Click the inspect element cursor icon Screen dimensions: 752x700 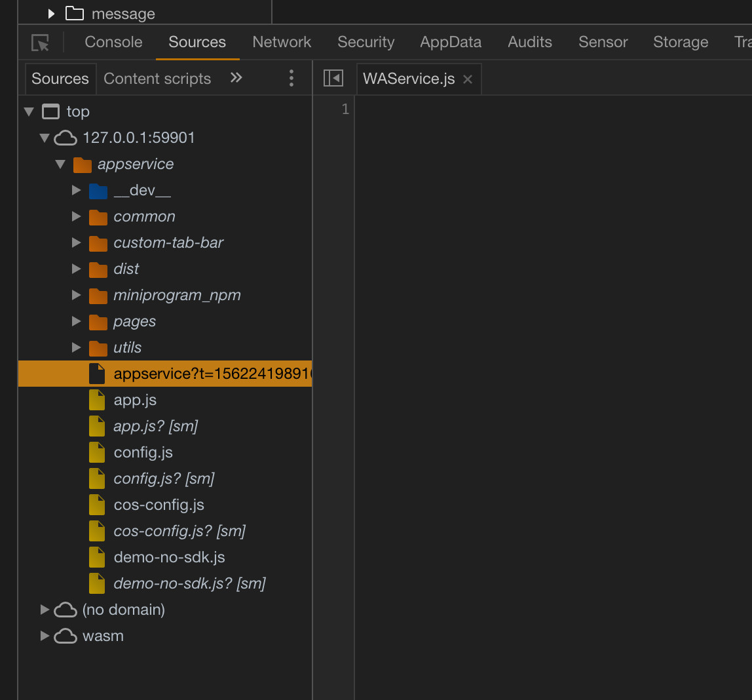click(41, 43)
